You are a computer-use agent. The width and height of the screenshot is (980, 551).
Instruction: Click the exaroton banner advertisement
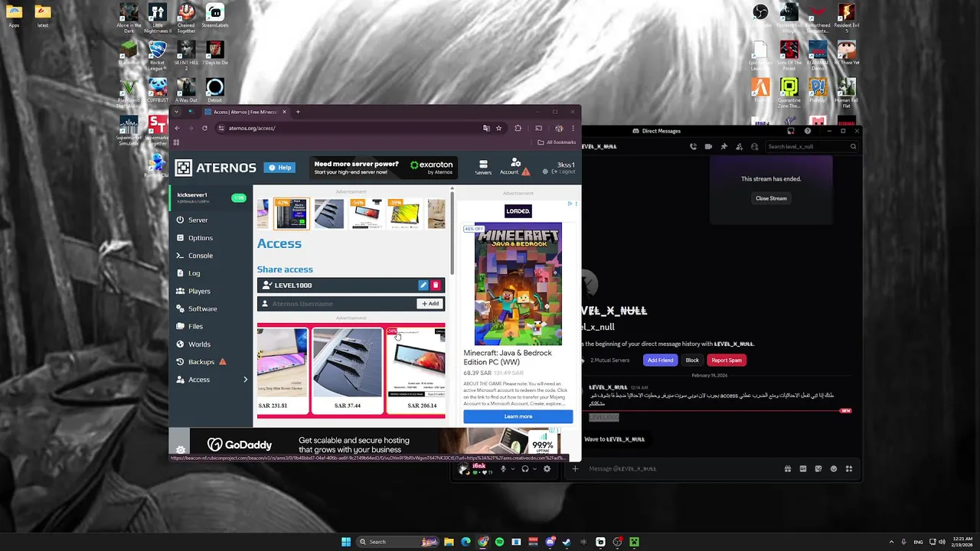(x=384, y=168)
